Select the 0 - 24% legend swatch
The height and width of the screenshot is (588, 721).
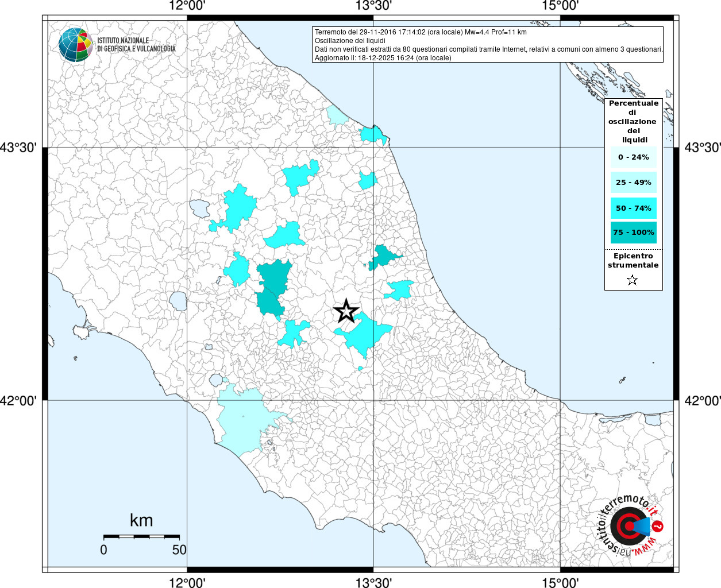coord(634,157)
